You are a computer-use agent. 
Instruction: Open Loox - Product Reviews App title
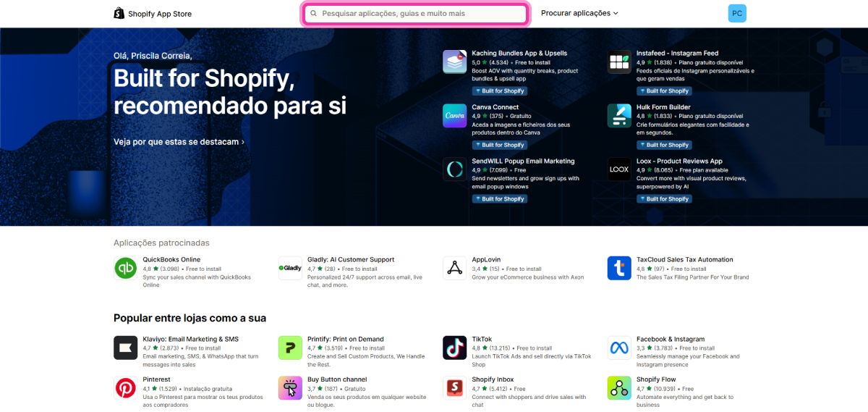click(679, 161)
